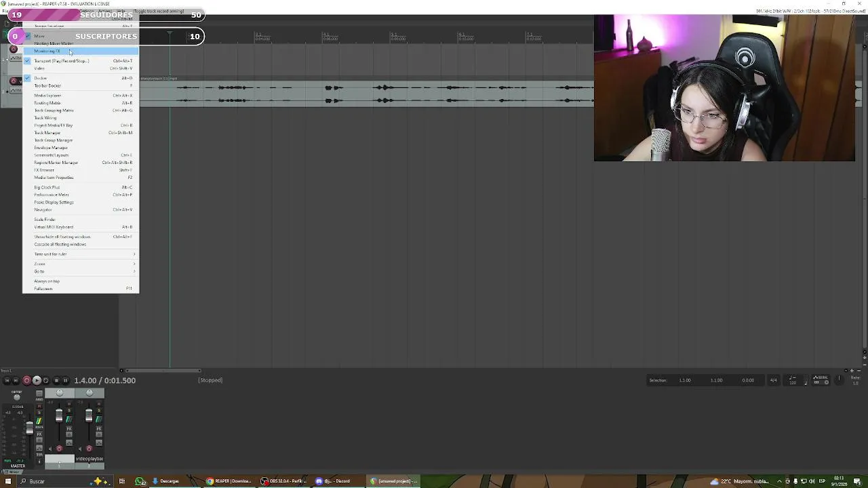This screenshot has height=488, width=868.
Task: Open FX on videoplayback mixer track
Action: point(99,429)
